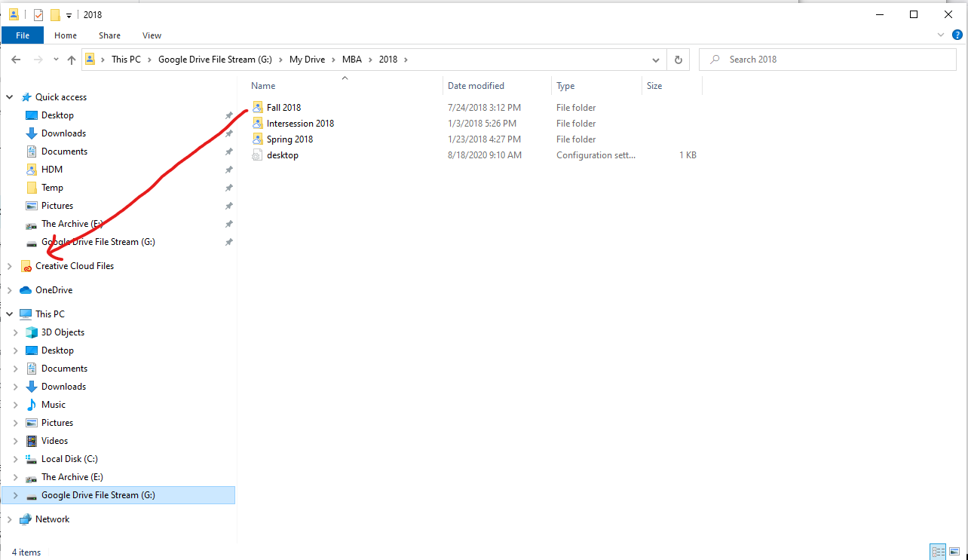
Task: Switch to Large icons view button
Action: 954,552
